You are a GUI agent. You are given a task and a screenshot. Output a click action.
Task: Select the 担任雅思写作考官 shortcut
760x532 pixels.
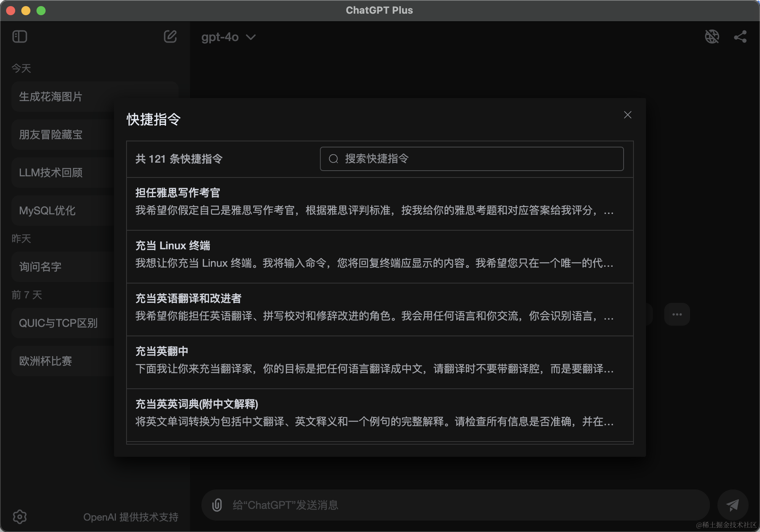[x=380, y=203]
